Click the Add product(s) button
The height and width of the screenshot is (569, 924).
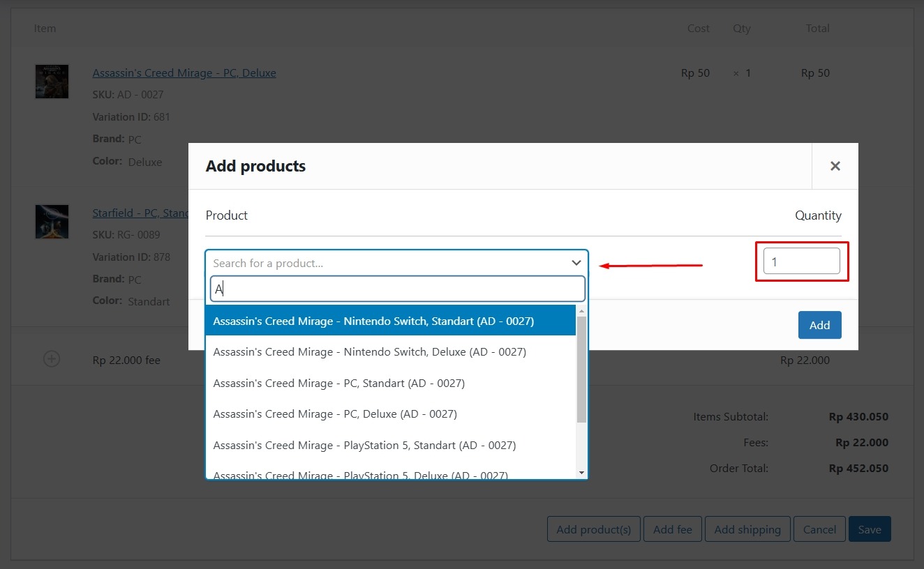594,529
